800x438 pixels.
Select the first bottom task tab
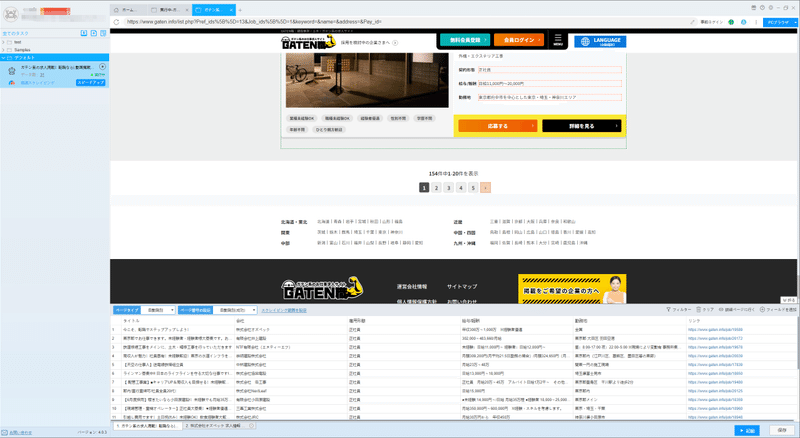click(147, 426)
